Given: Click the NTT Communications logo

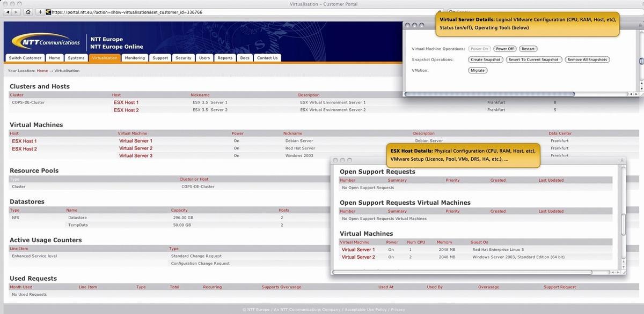Looking at the screenshot, I should 45,42.
